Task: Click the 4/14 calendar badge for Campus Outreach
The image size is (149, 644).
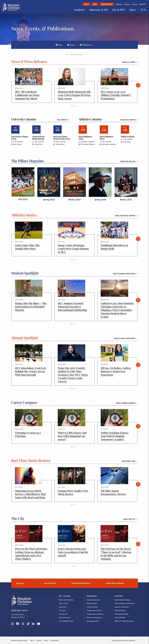Action: click(x=36, y=129)
